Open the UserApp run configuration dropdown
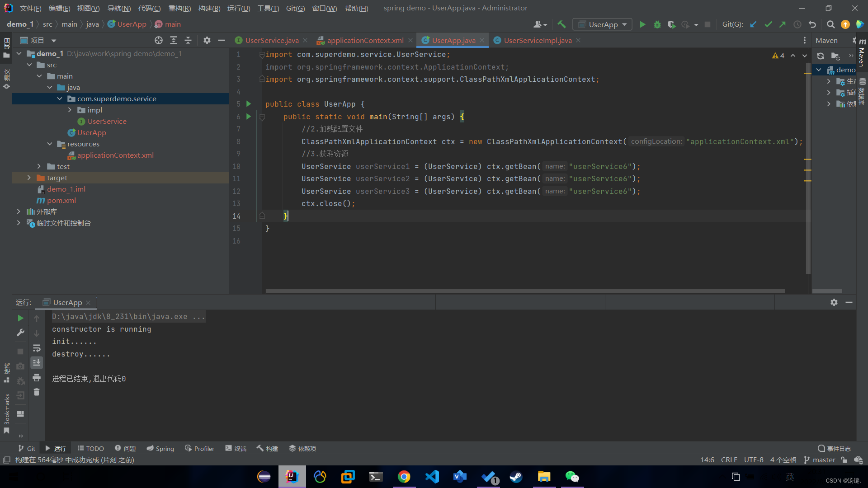This screenshot has width=868, height=488. tap(602, 24)
